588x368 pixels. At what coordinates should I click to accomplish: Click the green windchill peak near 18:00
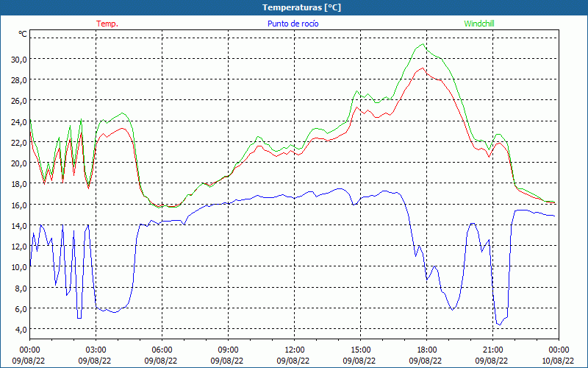point(423,44)
